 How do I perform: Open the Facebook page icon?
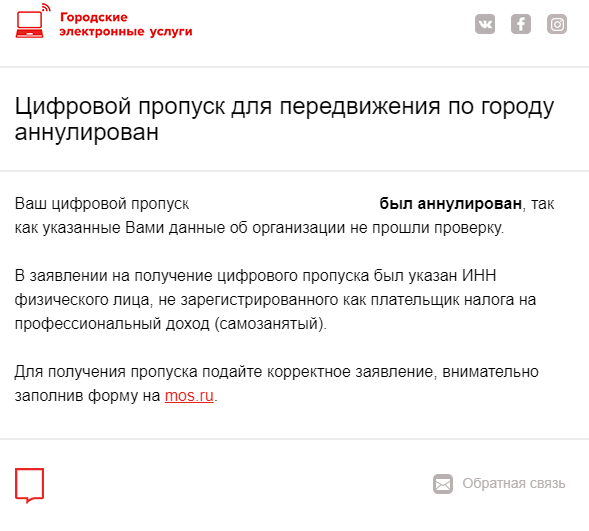(x=521, y=24)
